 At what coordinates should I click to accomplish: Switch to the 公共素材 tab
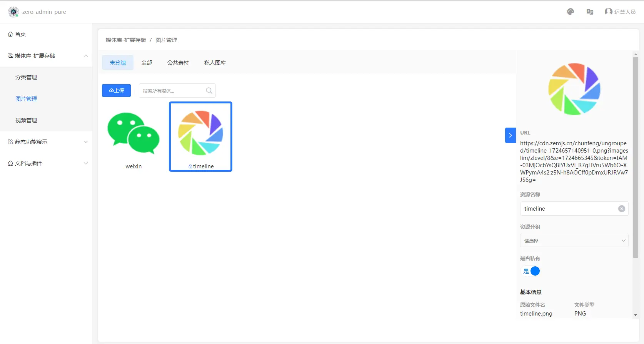click(178, 63)
